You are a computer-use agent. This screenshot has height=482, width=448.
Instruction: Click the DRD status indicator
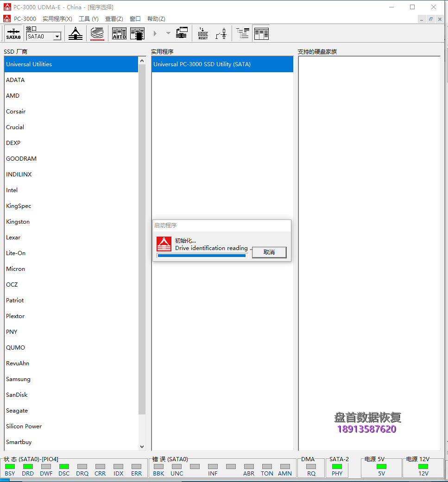point(28,467)
